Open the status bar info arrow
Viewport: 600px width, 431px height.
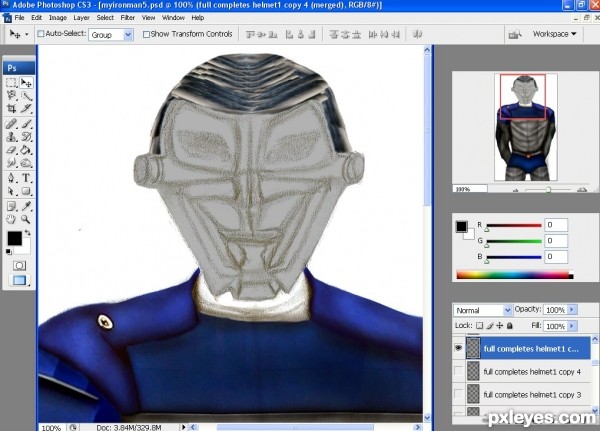[x=184, y=427]
